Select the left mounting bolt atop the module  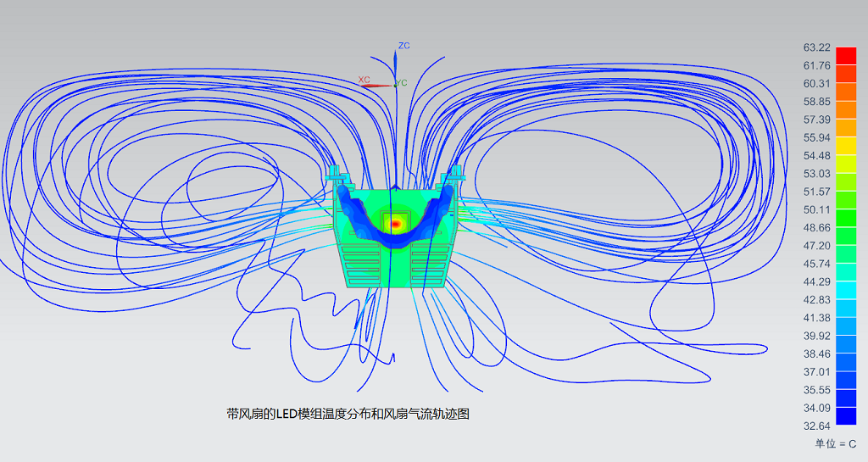pos(338,176)
